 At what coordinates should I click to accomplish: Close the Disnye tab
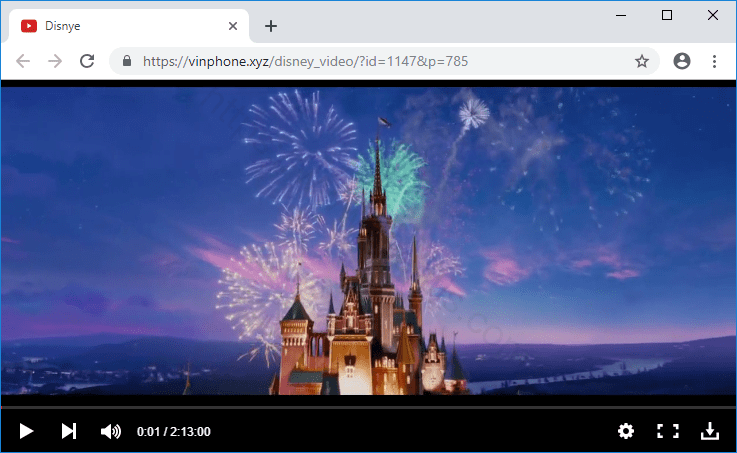click(233, 26)
